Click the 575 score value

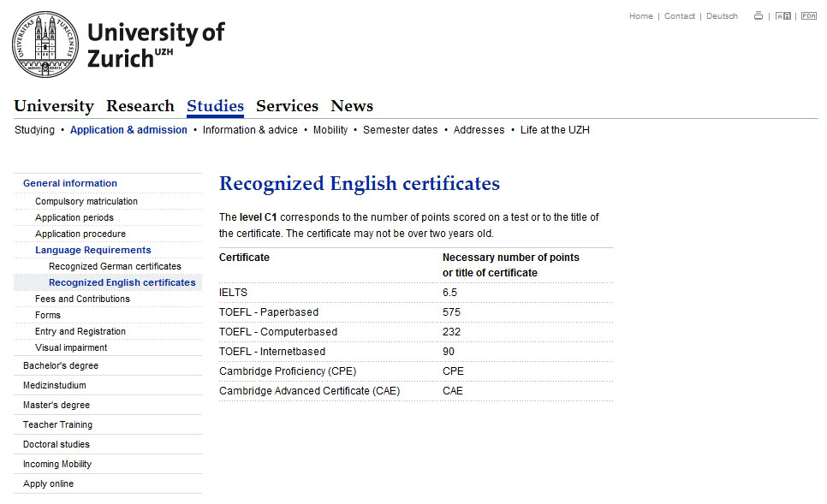[x=451, y=312]
